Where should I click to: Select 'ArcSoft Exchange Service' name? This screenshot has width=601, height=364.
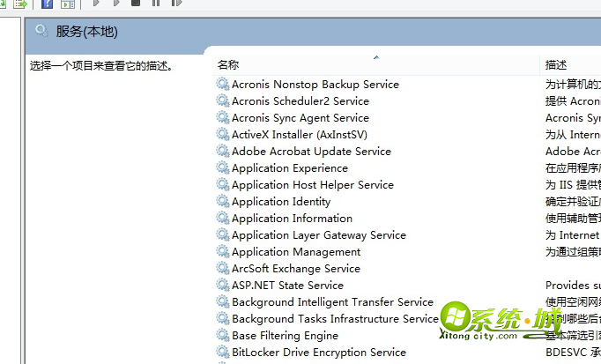(x=296, y=269)
